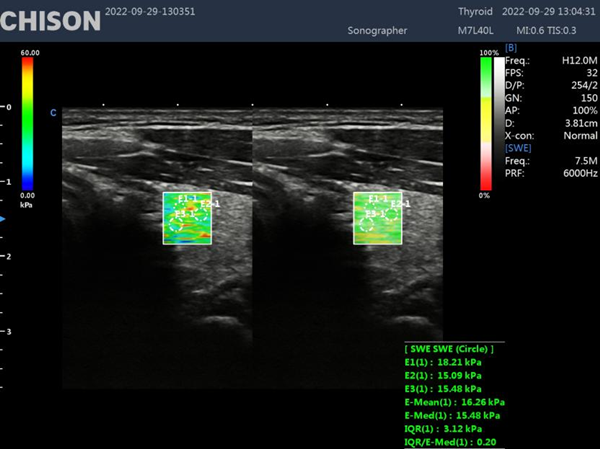Click the IQR/E-Med(1): 0.20 result
The width and height of the screenshot is (600, 449).
tap(449, 442)
